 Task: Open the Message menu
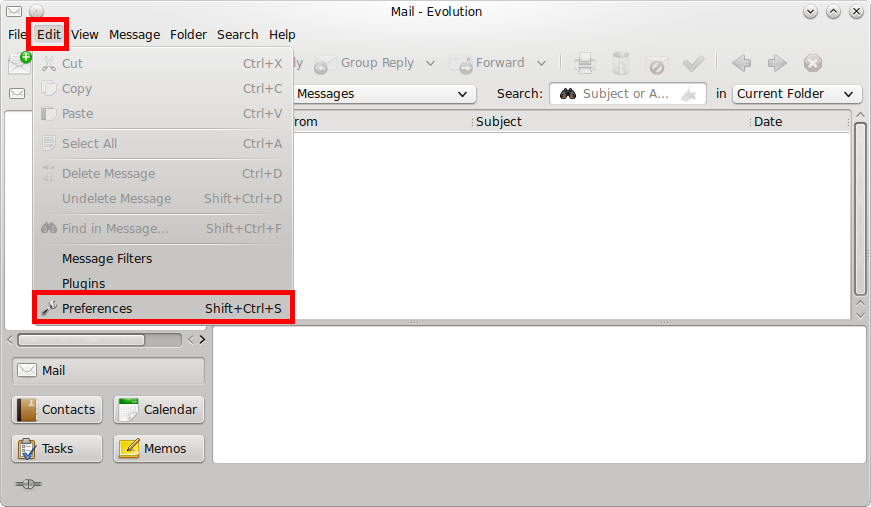134,34
